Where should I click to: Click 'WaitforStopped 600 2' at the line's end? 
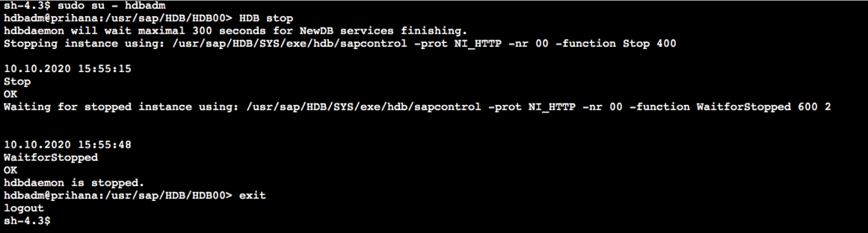[x=763, y=107]
